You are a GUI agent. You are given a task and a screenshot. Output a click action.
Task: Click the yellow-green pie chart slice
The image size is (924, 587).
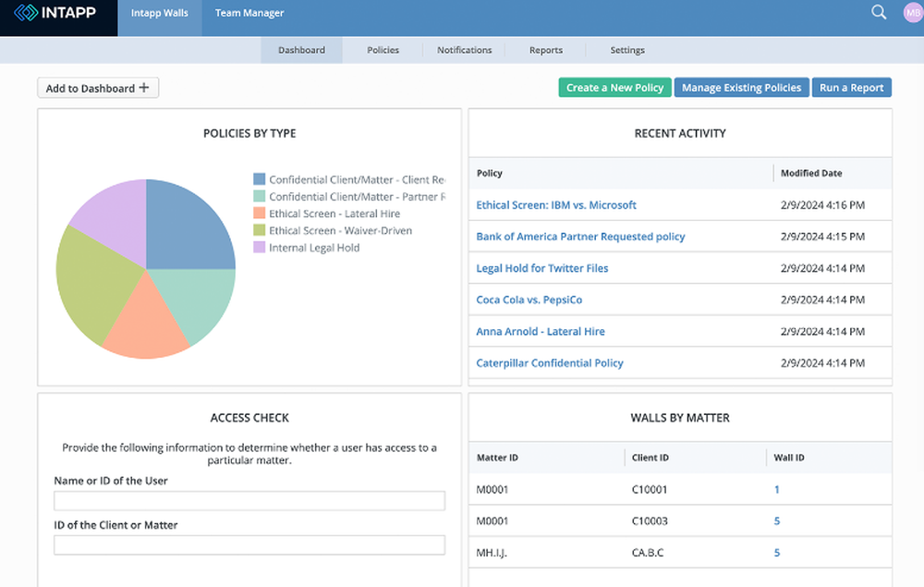94,283
